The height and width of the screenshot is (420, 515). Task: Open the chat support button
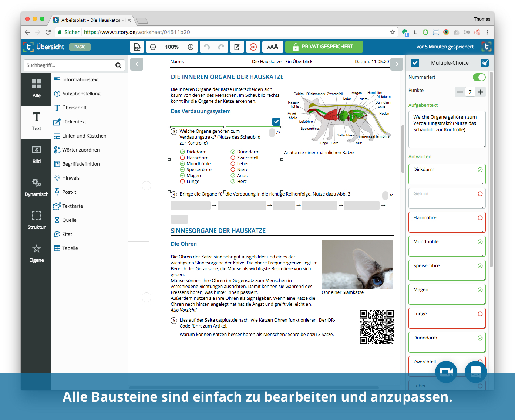click(x=476, y=372)
